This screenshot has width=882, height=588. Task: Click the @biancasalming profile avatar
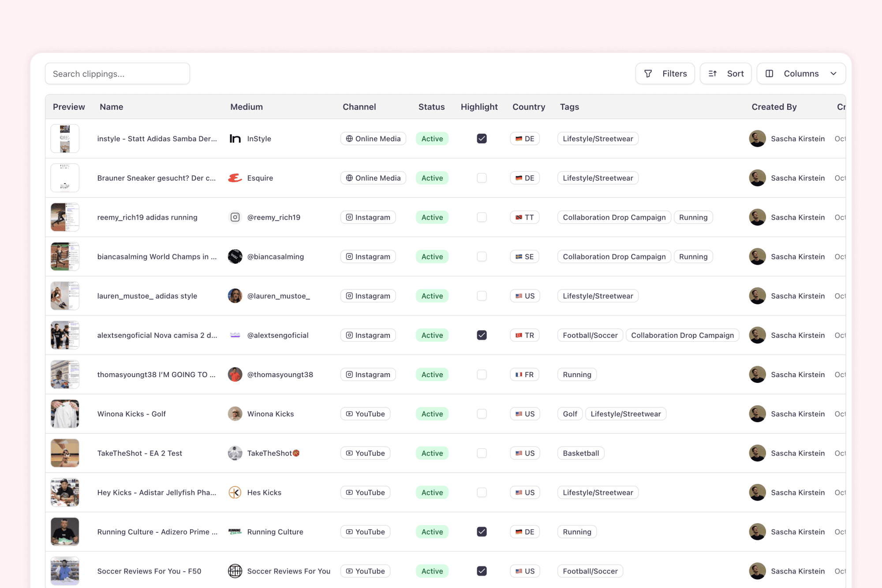(x=235, y=256)
